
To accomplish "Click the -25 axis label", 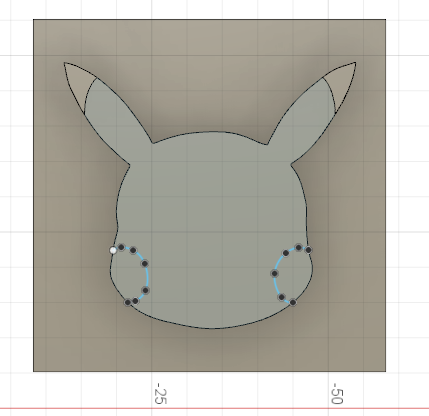I will [161, 393].
